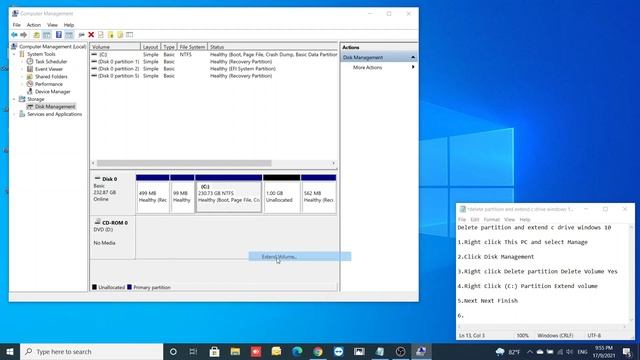Sort by the File System column header
640x360 pixels.
click(192, 47)
